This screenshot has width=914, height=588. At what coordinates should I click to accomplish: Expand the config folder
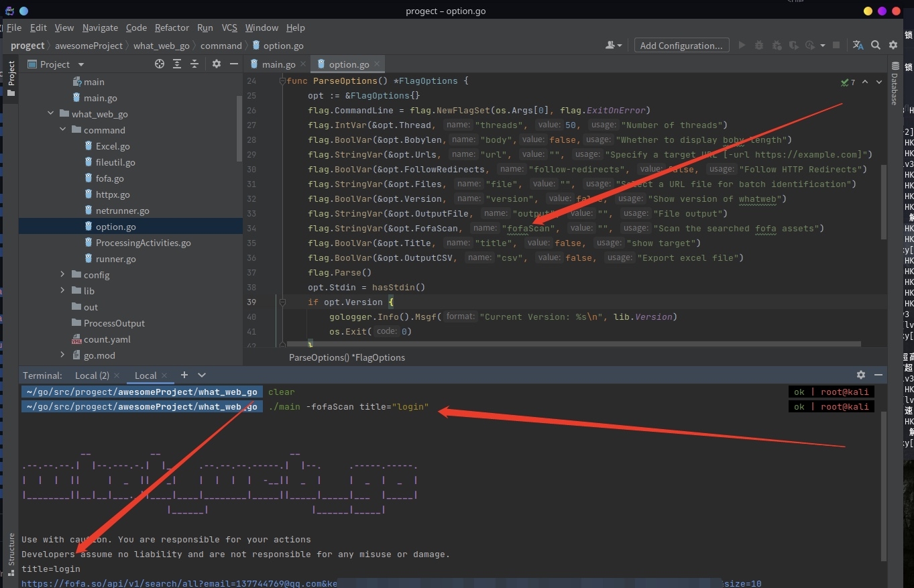pyautogui.click(x=63, y=274)
